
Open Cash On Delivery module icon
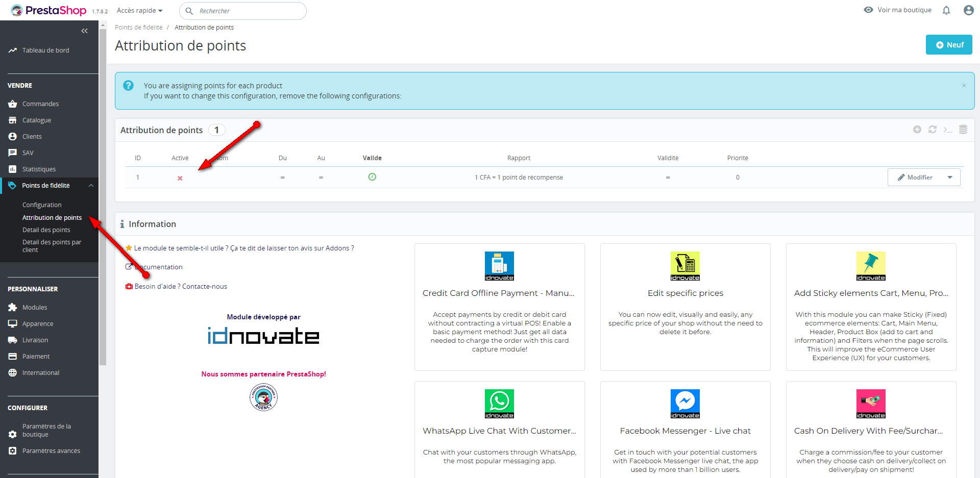(871, 404)
